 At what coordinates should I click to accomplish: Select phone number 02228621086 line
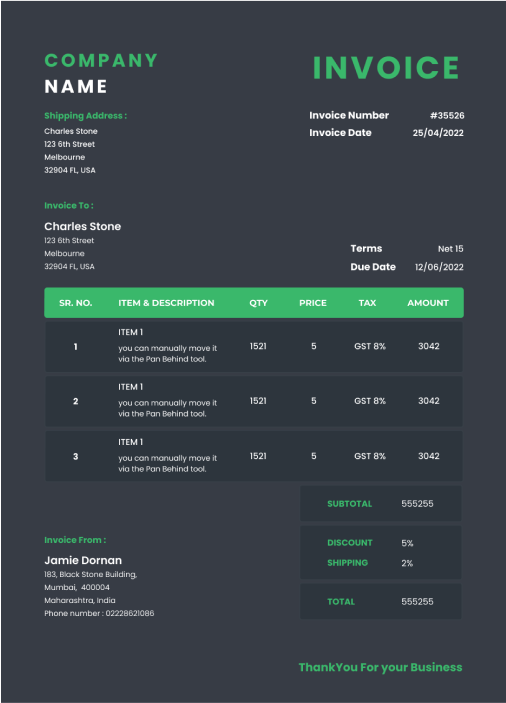[99, 613]
